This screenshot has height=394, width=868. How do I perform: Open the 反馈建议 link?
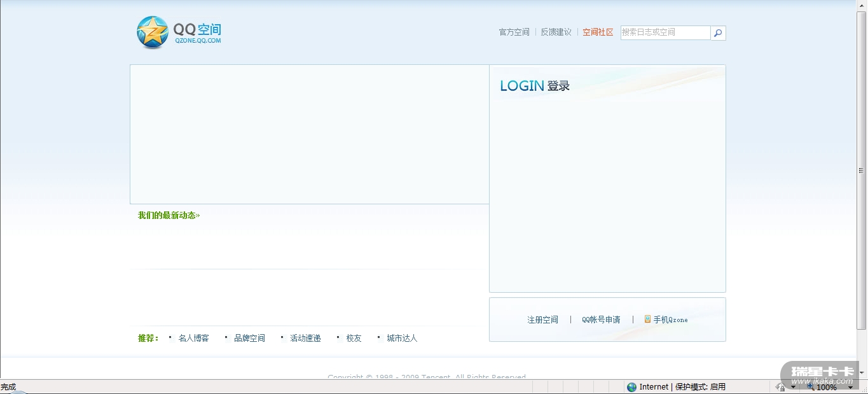tap(556, 32)
